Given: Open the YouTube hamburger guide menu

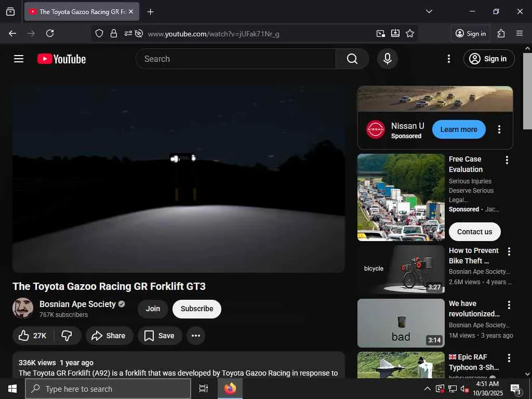Looking at the screenshot, I should [x=19, y=59].
